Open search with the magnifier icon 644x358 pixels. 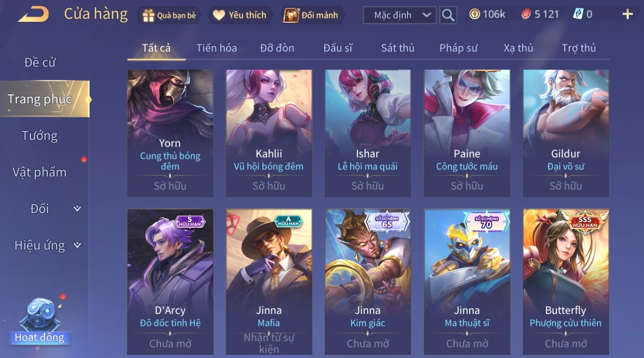coord(448,15)
